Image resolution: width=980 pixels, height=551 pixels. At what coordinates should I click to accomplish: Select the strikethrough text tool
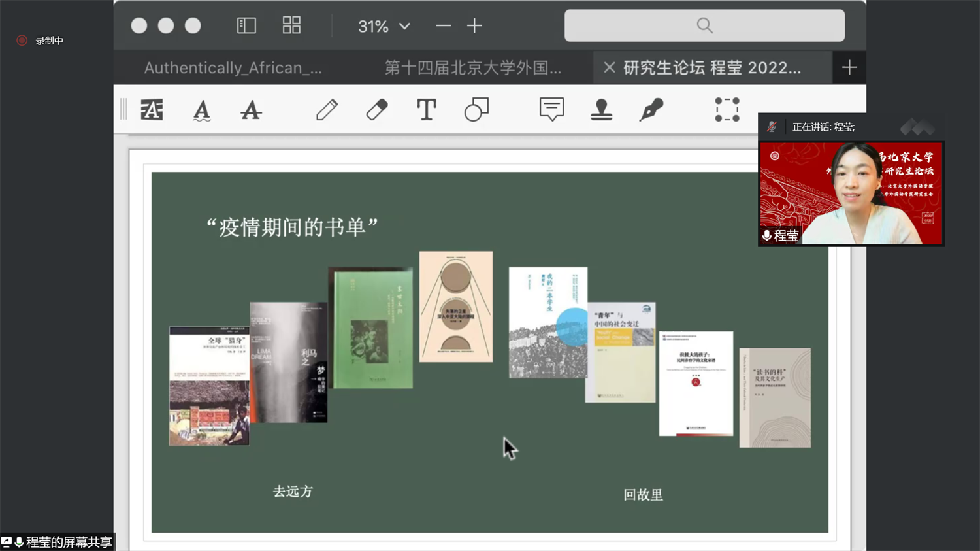[251, 110]
